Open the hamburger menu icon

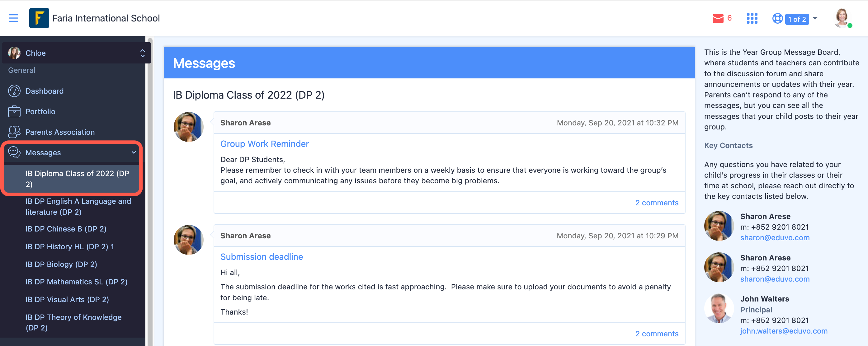click(x=13, y=18)
